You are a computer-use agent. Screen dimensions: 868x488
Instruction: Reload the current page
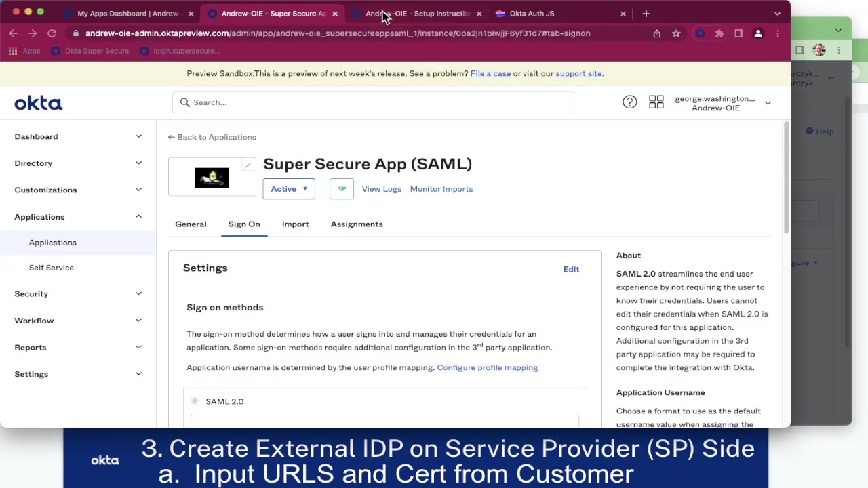(x=52, y=33)
